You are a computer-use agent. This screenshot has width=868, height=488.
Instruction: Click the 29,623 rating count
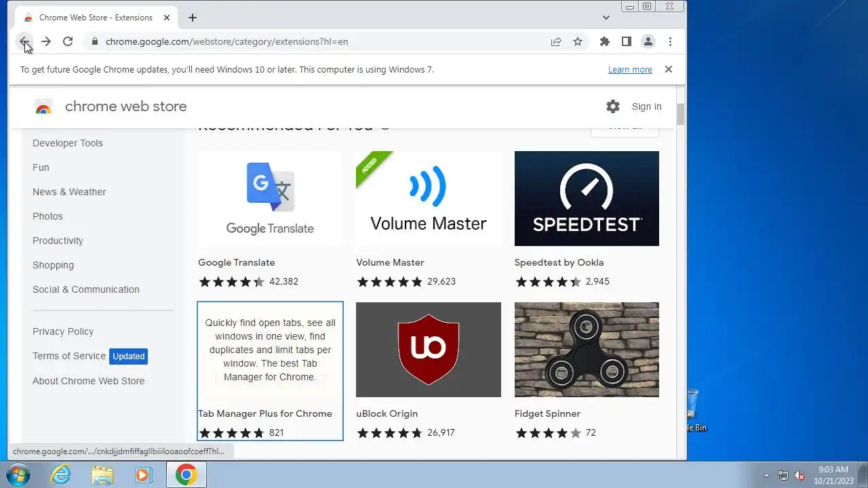[441, 281]
